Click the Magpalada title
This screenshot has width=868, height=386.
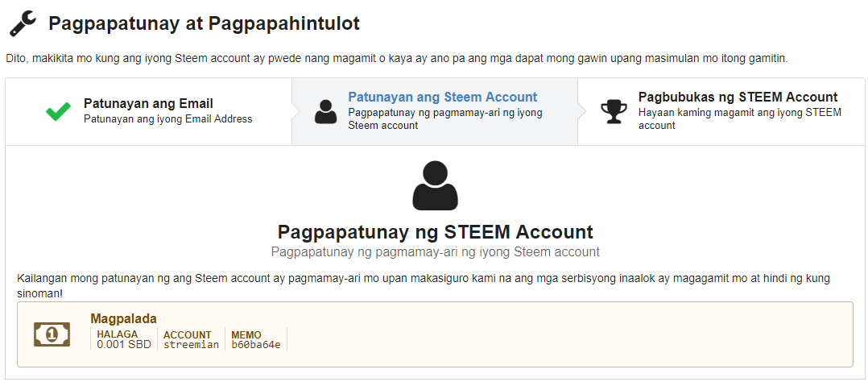(123, 319)
